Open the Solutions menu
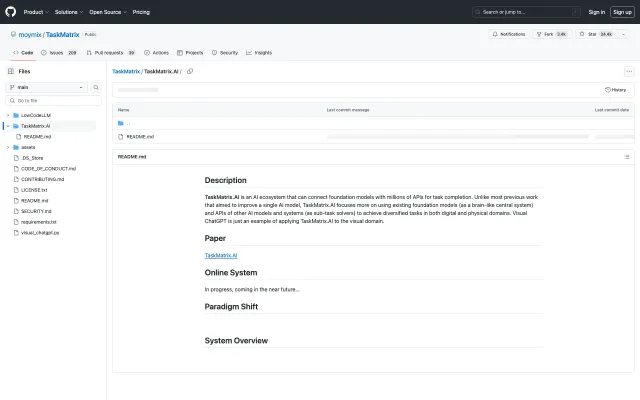 69,12
